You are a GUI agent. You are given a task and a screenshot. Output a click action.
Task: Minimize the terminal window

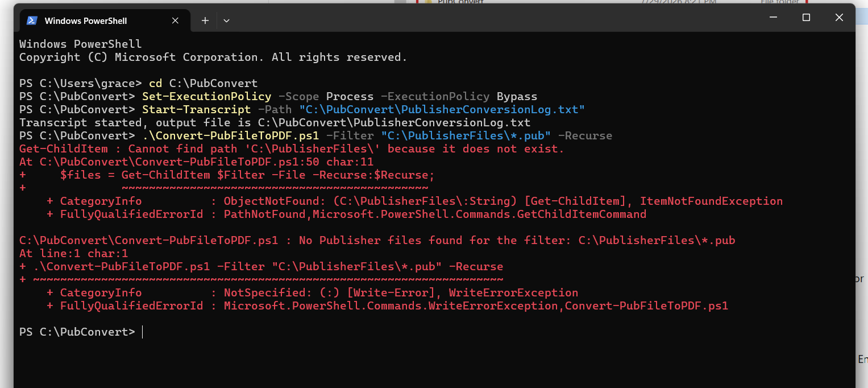pos(773,18)
